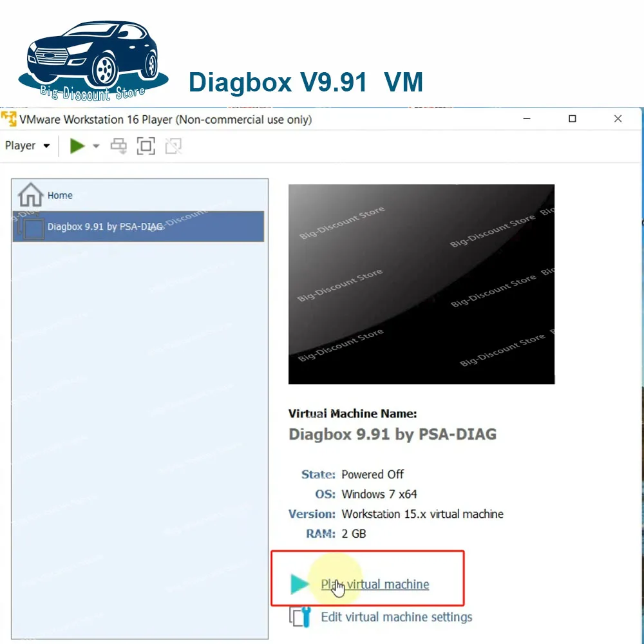Screen dimensions: 644x644
Task: Maximize the VMware Player window
Action: pos(572,118)
